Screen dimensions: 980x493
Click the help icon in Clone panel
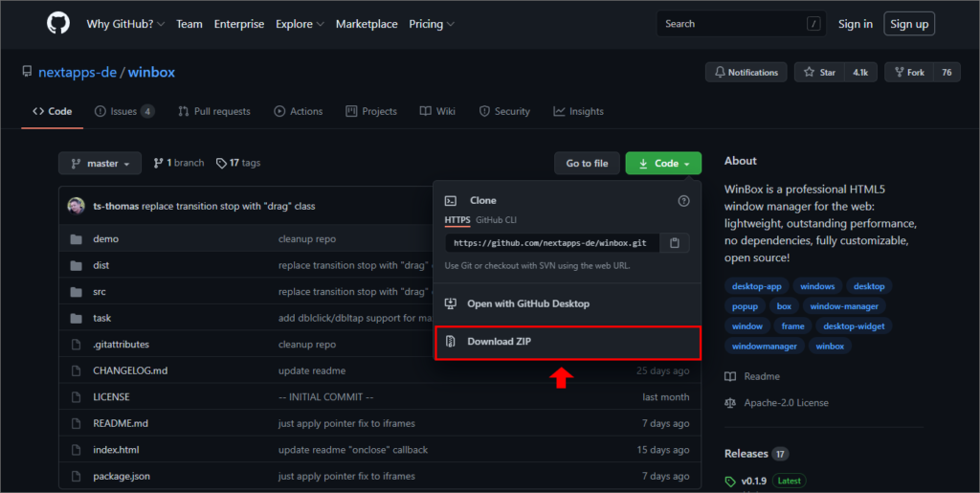point(683,201)
